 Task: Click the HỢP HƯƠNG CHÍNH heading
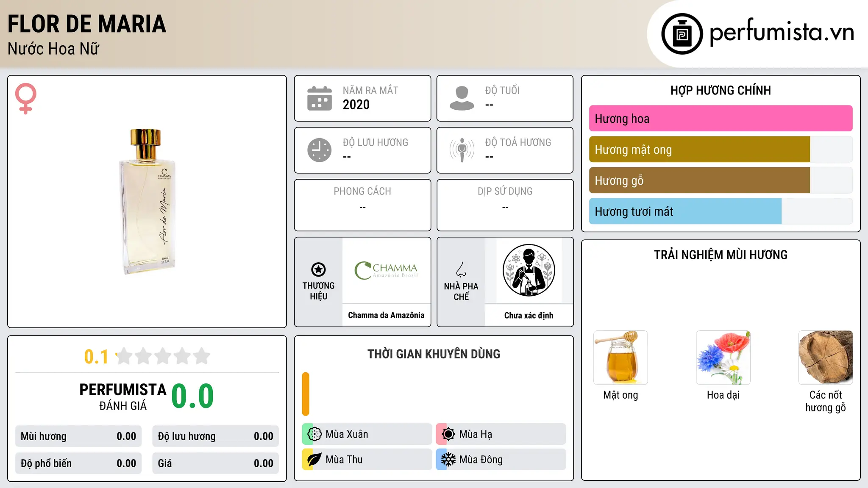coord(721,90)
